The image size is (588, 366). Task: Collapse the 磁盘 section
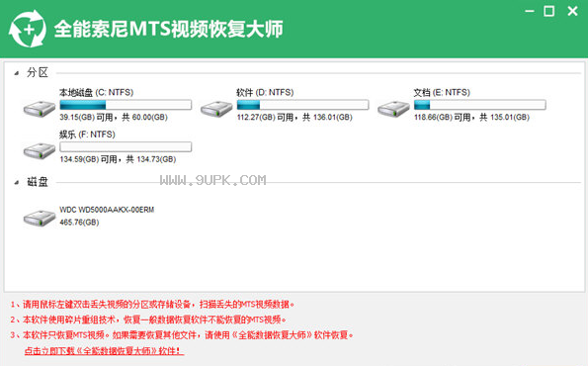point(17,182)
